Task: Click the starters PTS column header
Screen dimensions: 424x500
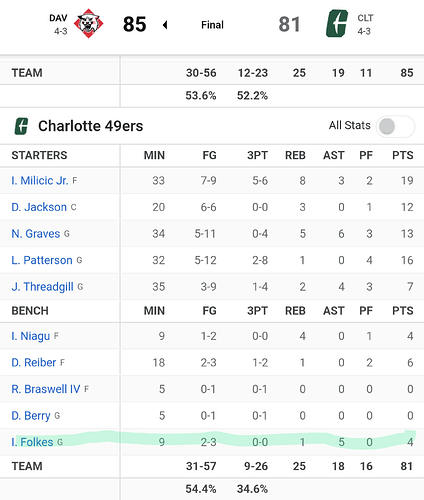Action: [x=403, y=155]
